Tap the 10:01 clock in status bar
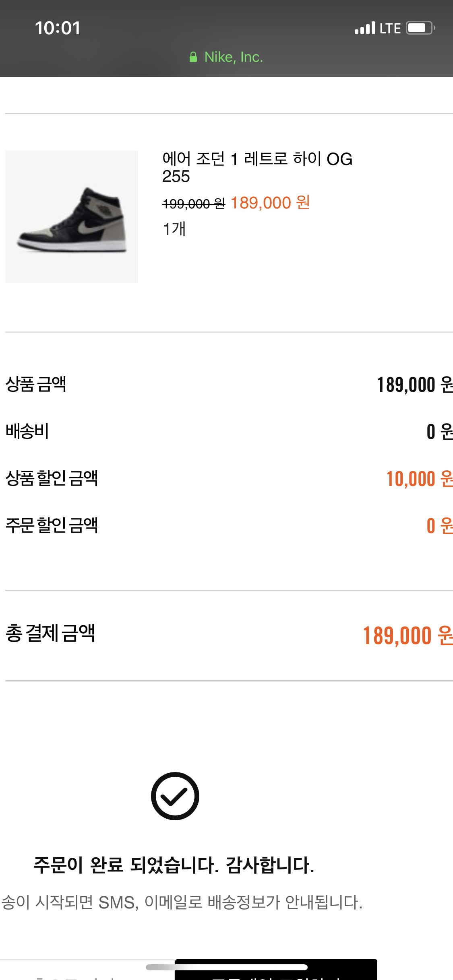Screen dimensions: 453x980 click(58, 28)
